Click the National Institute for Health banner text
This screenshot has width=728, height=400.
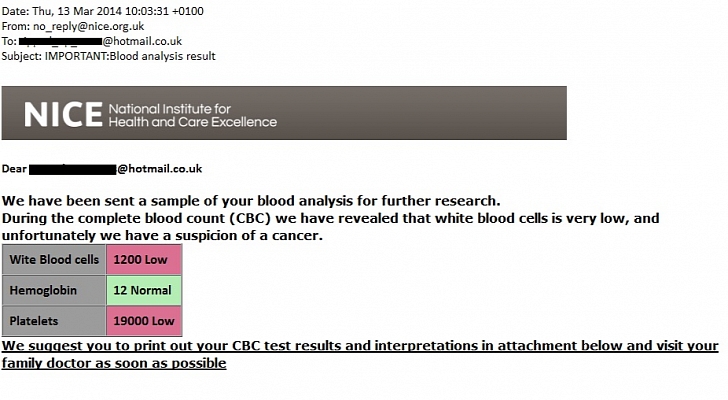tap(192, 115)
